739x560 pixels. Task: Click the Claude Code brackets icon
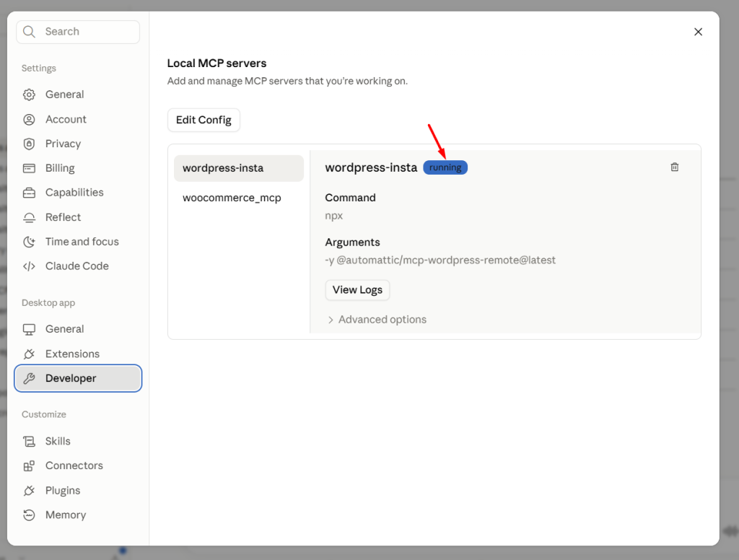tap(29, 266)
